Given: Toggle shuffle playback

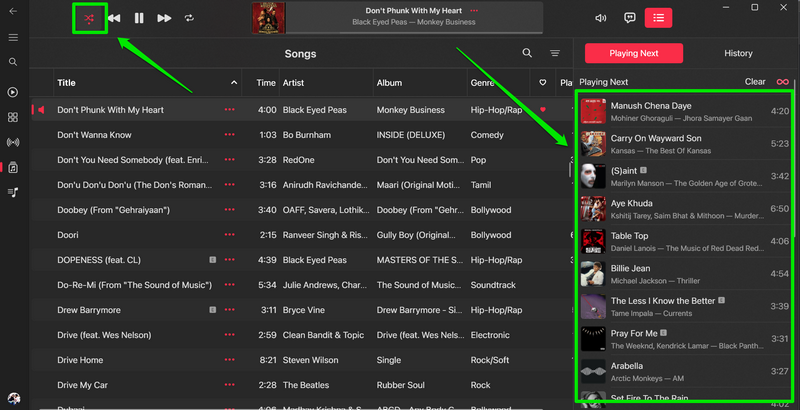Looking at the screenshot, I should click(x=89, y=18).
